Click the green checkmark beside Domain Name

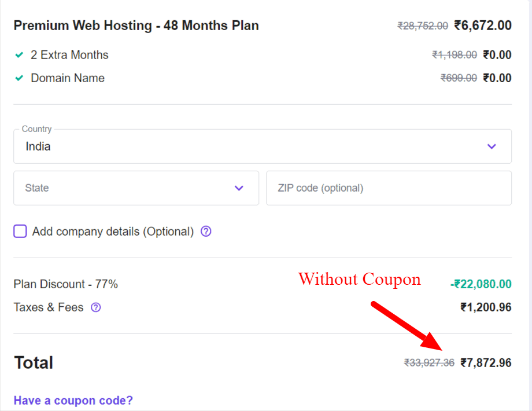coord(19,78)
